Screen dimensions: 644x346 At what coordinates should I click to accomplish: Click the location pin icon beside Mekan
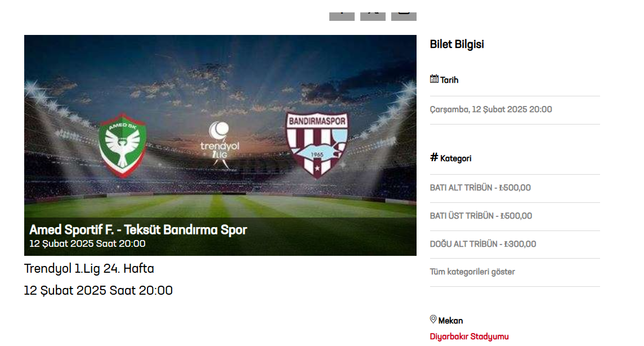click(x=433, y=320)
